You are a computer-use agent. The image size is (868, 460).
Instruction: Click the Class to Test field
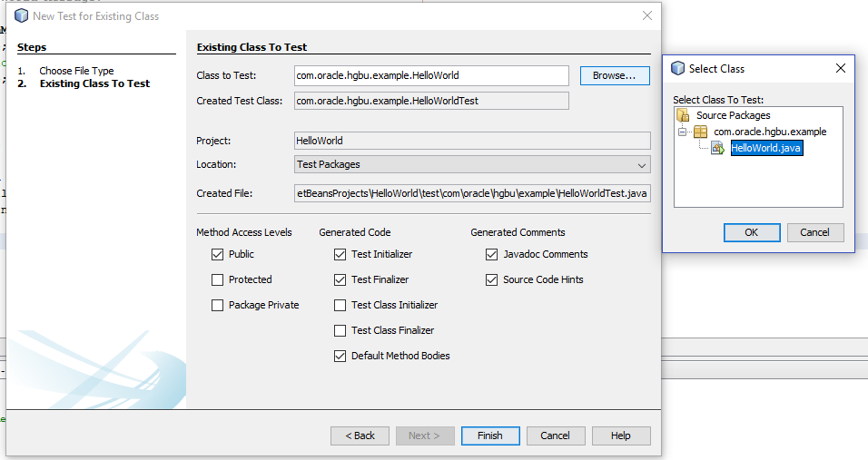(431, 76)
